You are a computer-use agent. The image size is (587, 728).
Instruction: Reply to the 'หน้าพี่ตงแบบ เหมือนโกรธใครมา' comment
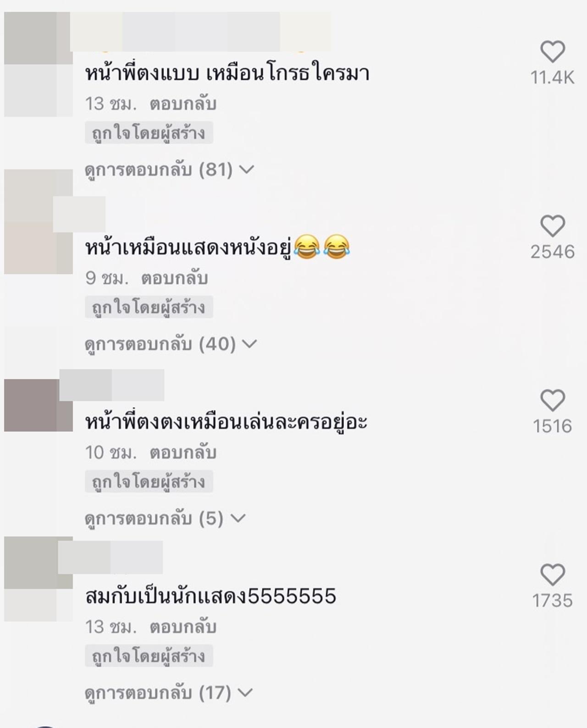point(183,104)
